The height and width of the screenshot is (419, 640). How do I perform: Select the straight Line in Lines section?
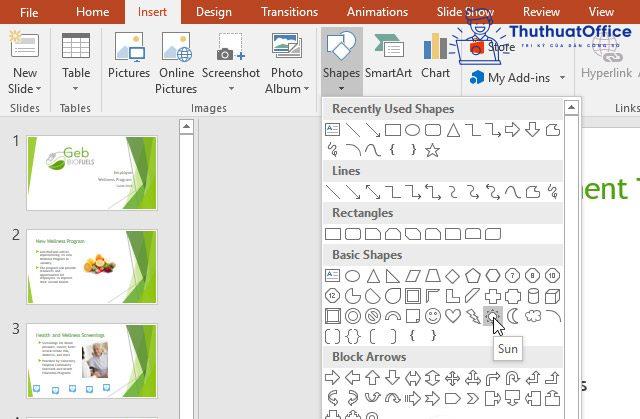(333, 192)
